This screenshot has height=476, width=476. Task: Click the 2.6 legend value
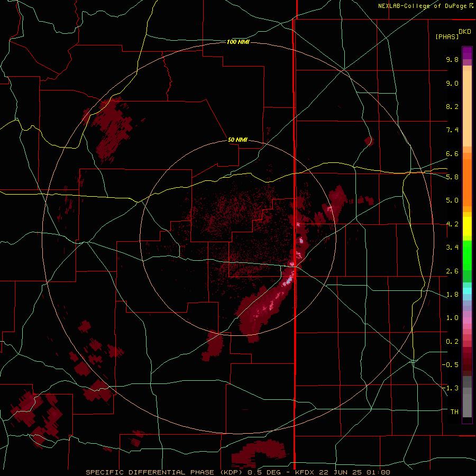tap(452, 271)
